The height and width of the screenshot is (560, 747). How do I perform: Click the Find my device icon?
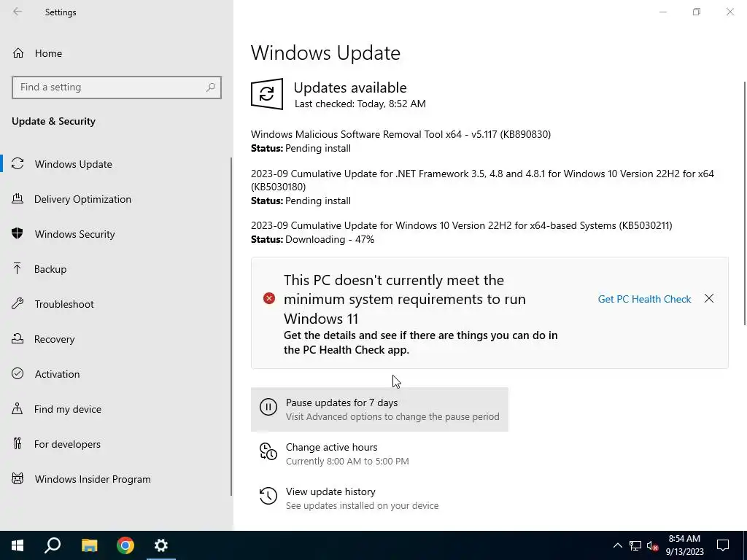[x=18, y=408]
